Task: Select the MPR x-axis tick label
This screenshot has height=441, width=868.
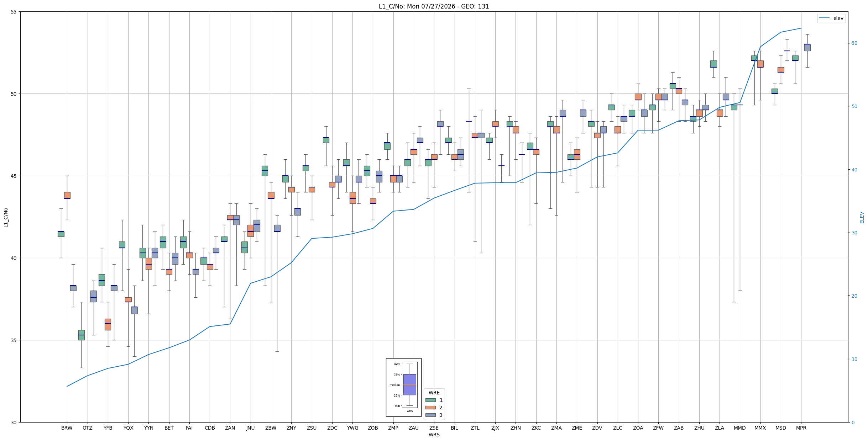Action: click(801, 428)
